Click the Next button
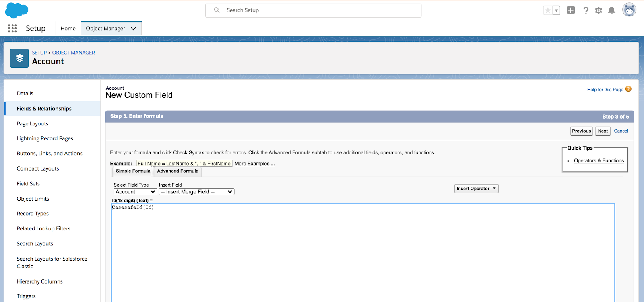Image resolution: width=644 pixels, height=302 pixels. pyautogui.click(x=603, y=131)
